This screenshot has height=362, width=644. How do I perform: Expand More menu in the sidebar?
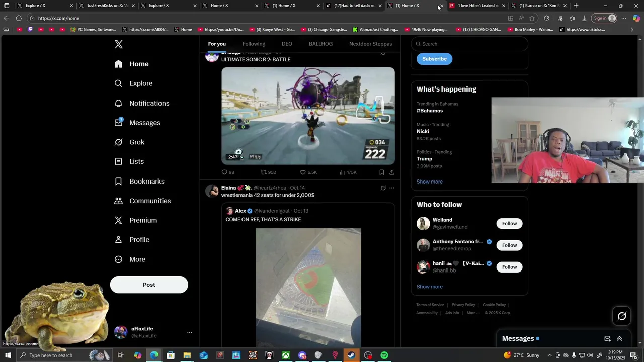click(130, 259)
